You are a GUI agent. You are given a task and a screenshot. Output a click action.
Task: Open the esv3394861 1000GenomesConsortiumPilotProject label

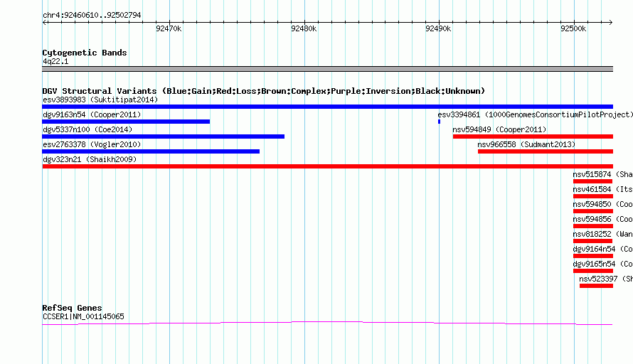(x=536, y=114)
